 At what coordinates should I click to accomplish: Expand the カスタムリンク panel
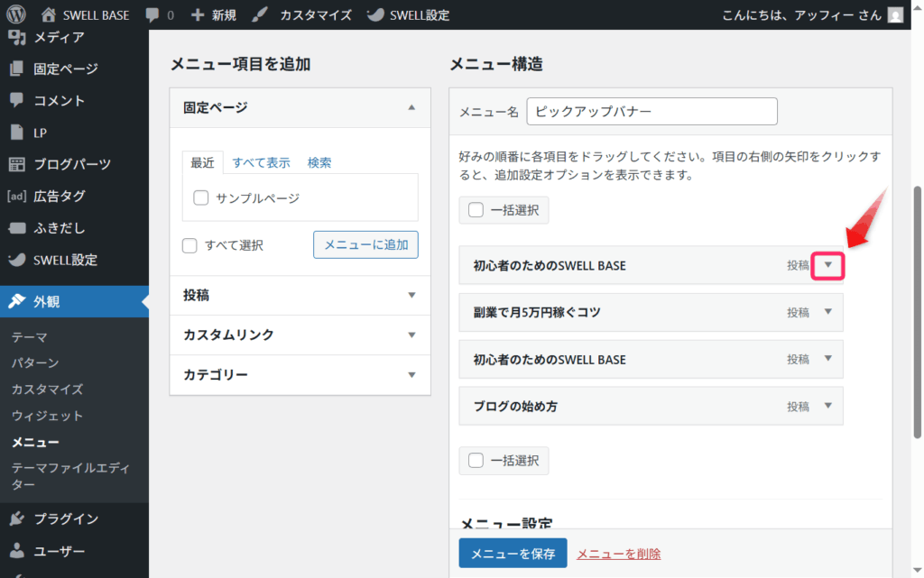pyautogui.click(x=300, y=335)
